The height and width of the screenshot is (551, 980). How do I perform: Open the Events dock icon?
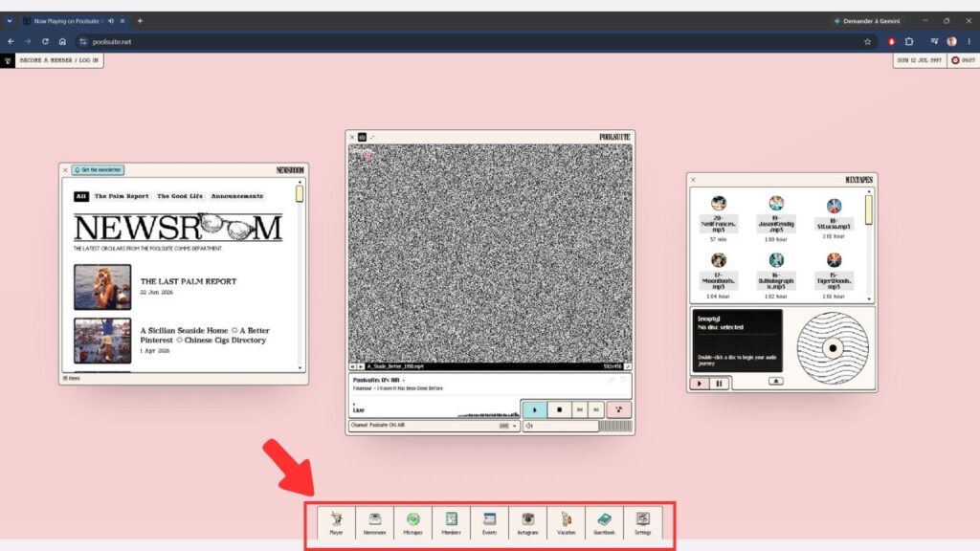point(489,522)
